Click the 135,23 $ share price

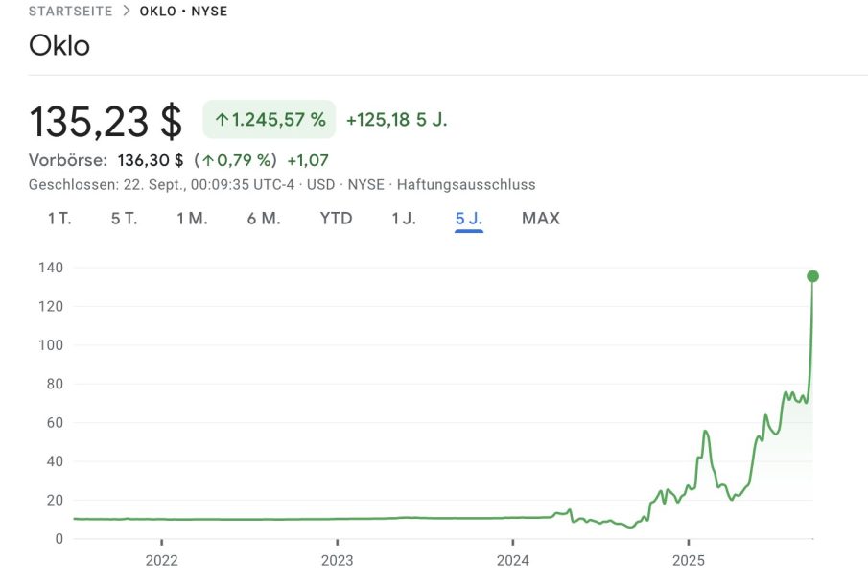(x=106, y=122)
